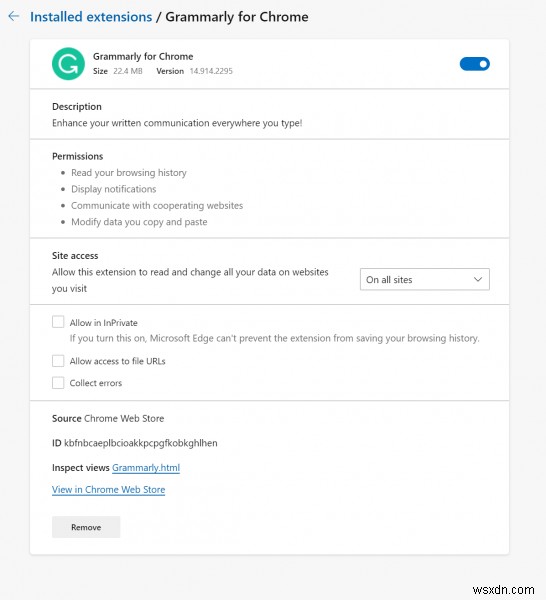Click Read your browsing history permission
This screenshot has width=546, height=600.
[x=129, y=173]
